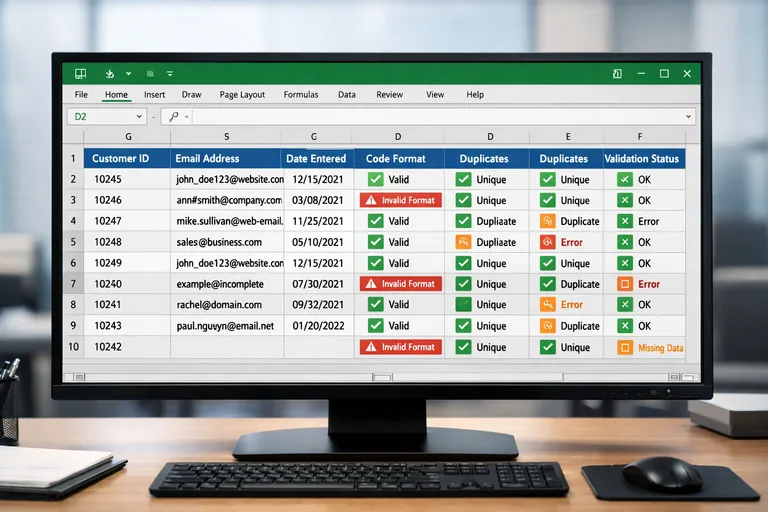
Task: Click the Email Address header cell
Action: pyautogui.click(x=225, y=159)
